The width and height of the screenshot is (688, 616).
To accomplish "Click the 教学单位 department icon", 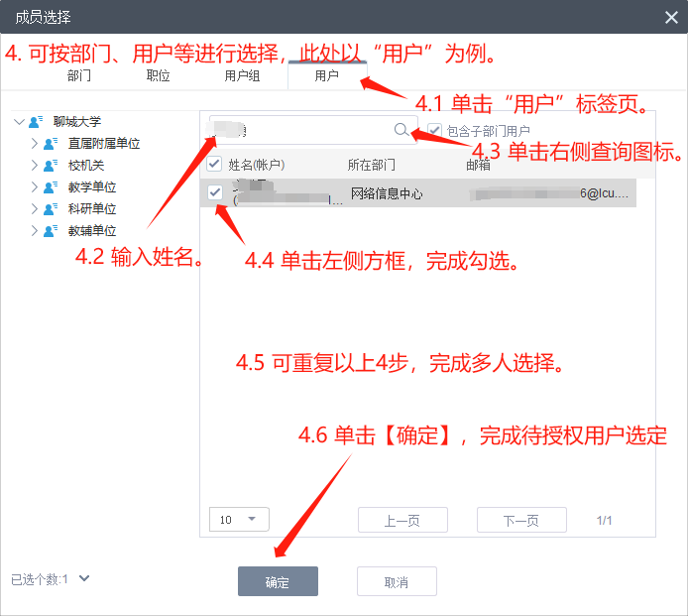I will coord(51,187).
